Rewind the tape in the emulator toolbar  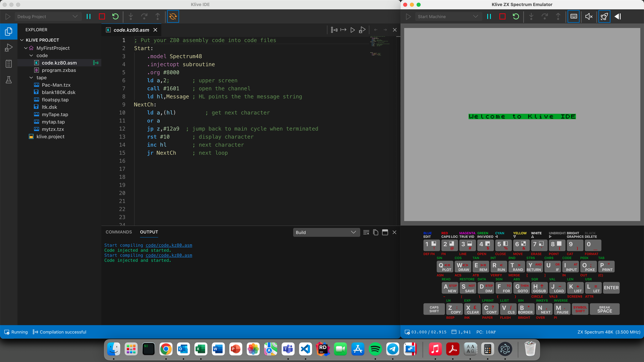click(x=618, y=16)
